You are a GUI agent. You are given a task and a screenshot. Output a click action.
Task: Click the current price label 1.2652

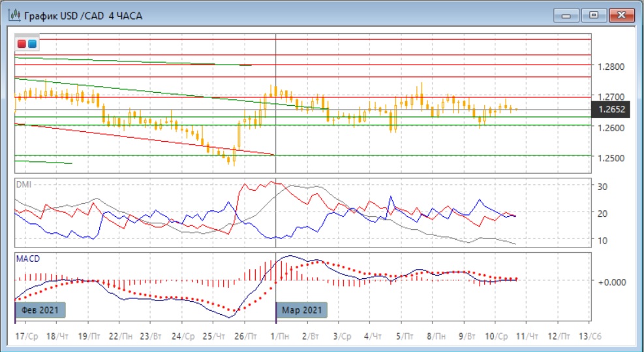609,110
